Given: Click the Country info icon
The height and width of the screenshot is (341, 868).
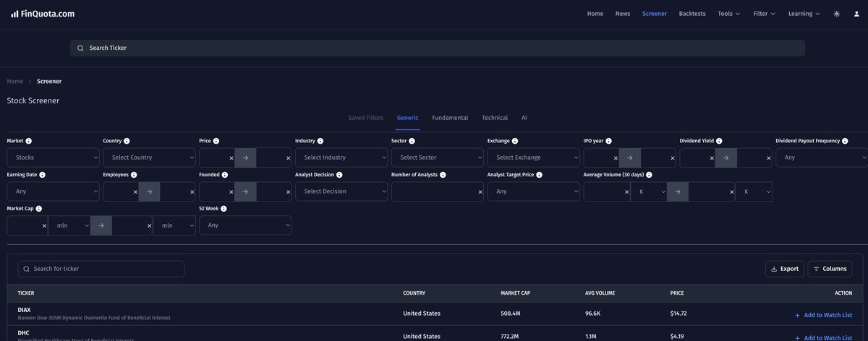Looking at the screenshot, I should click(127, 141).
